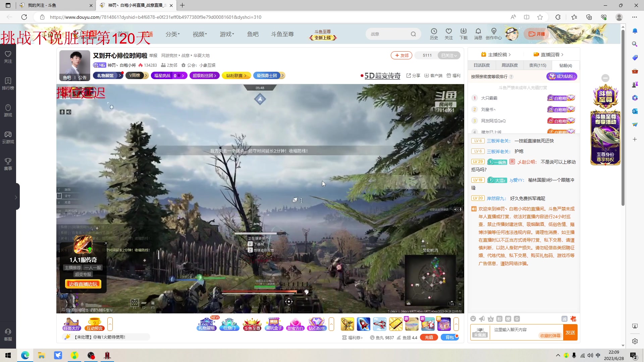Expand the left sidebar collapse arrow
The width and height of the screenshot is (644, 362).
(16, 197)
